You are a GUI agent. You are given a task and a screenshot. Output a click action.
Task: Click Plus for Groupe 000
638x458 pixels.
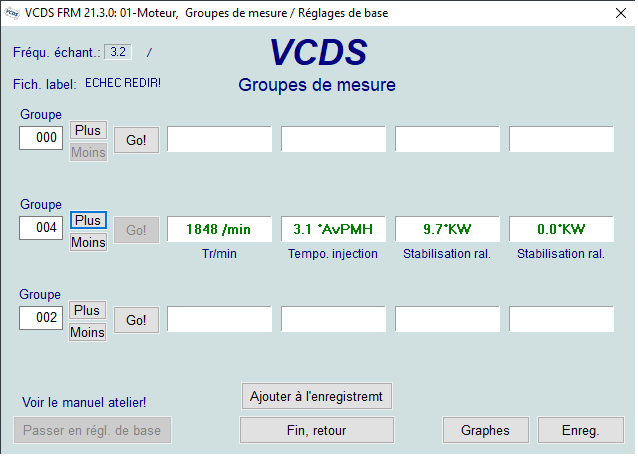pyautogui.click(x=88, y=130)
